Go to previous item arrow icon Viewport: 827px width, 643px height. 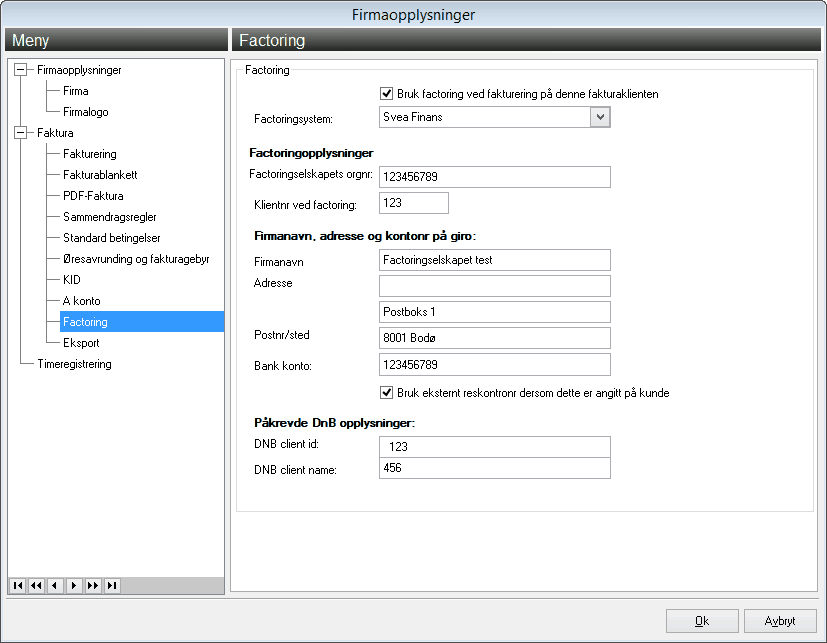(55, 586)
